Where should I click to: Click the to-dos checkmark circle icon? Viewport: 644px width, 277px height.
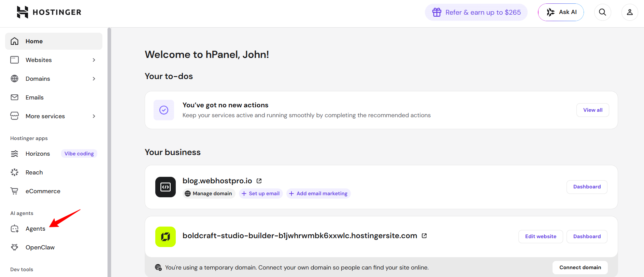tap(164, 110)
